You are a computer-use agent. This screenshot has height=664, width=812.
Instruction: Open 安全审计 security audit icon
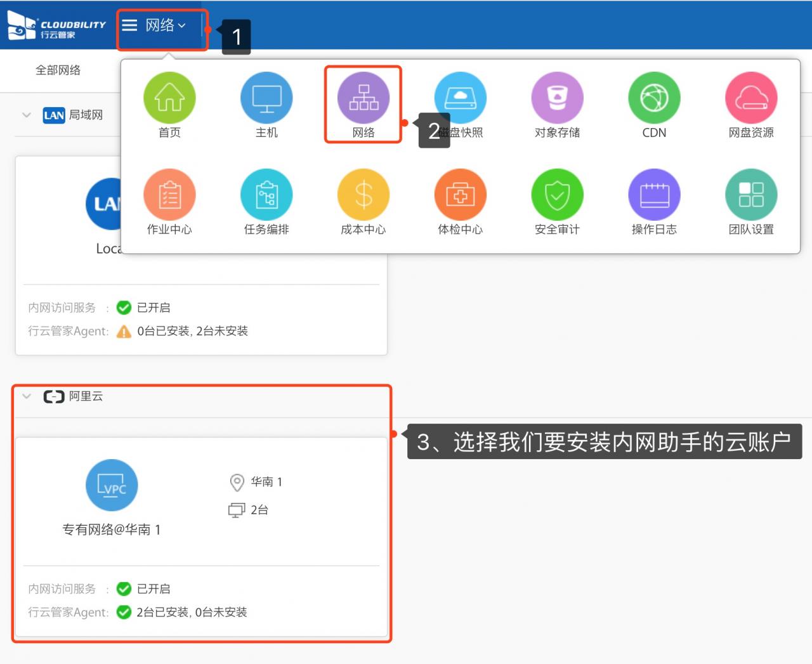[557, 195]
